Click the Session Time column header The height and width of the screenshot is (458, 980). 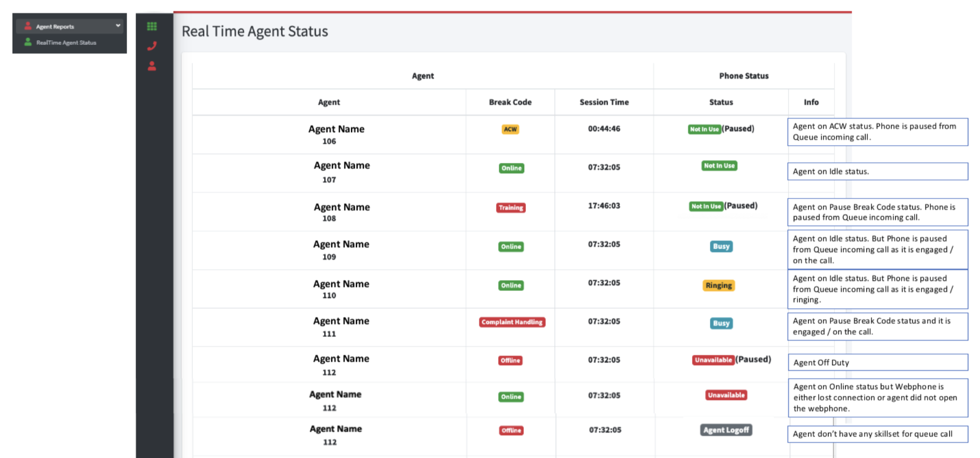click(x=604, y=102)
